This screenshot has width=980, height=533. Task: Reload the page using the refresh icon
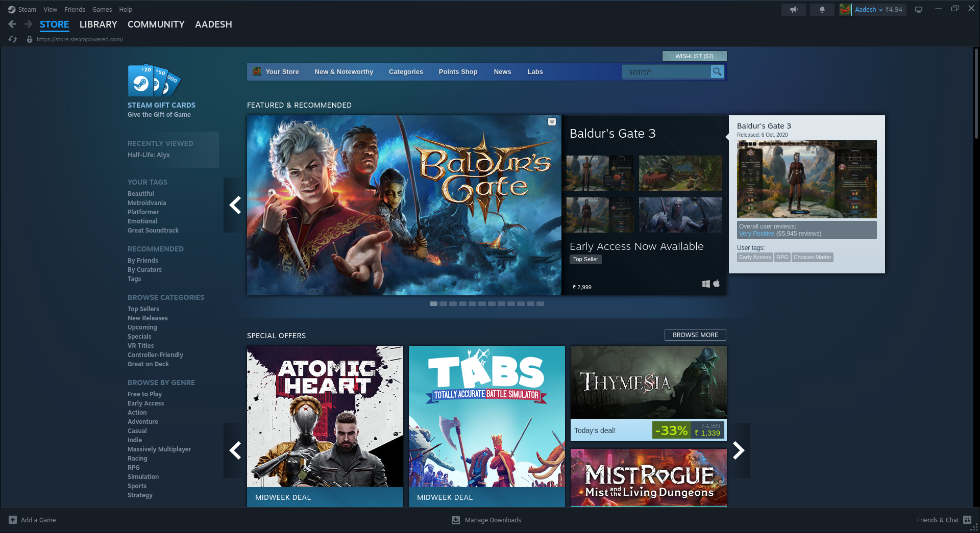pyautogui.click(x=13, y=39)
